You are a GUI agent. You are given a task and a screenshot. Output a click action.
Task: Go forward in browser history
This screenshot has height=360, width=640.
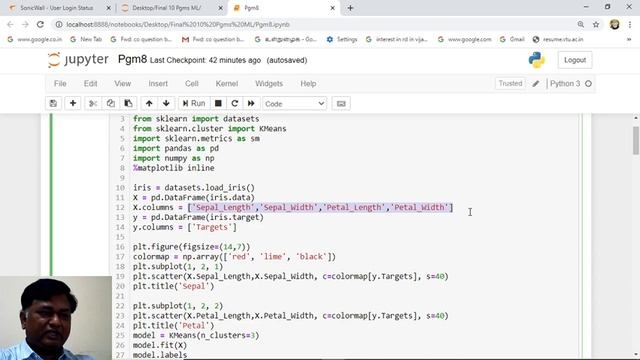25,24
